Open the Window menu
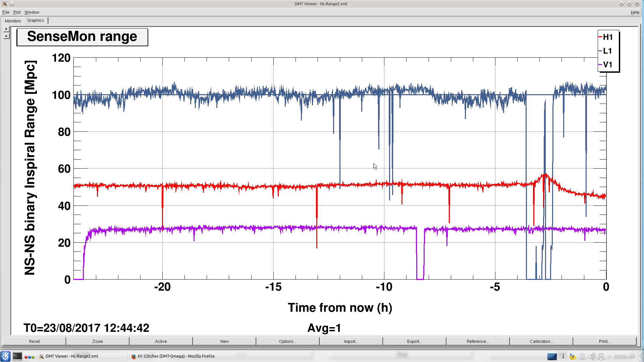Viewport: 644px width, 362px height. point(32,12)
